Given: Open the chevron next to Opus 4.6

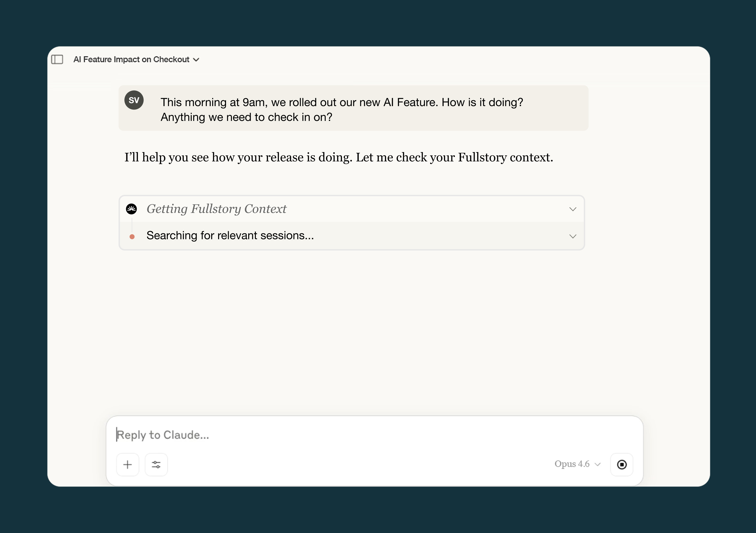Looking at the screenshot, I should [598, 464].
